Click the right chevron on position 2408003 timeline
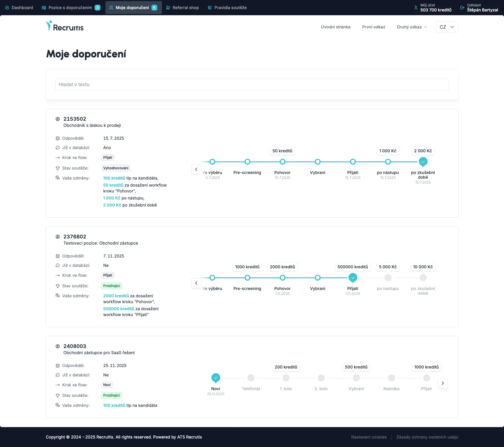 pyautogui.click(x=443, y=383)
